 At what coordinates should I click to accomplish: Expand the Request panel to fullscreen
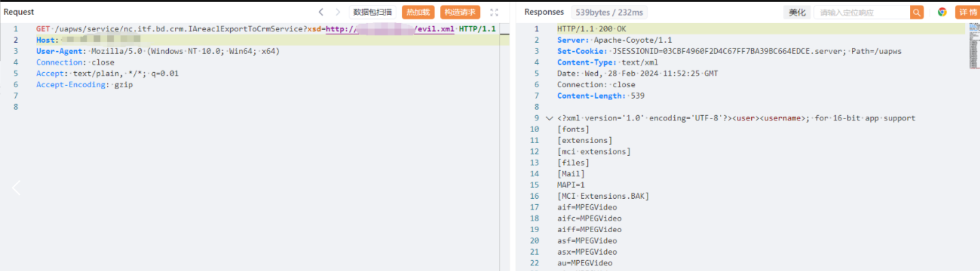click(x=494, y=12)
